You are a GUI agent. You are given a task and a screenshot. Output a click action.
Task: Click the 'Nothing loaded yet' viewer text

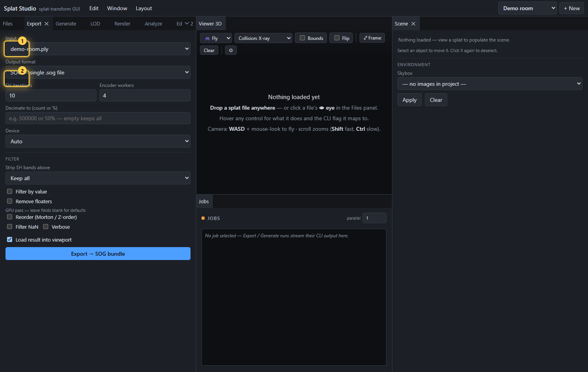coord(294,97)
